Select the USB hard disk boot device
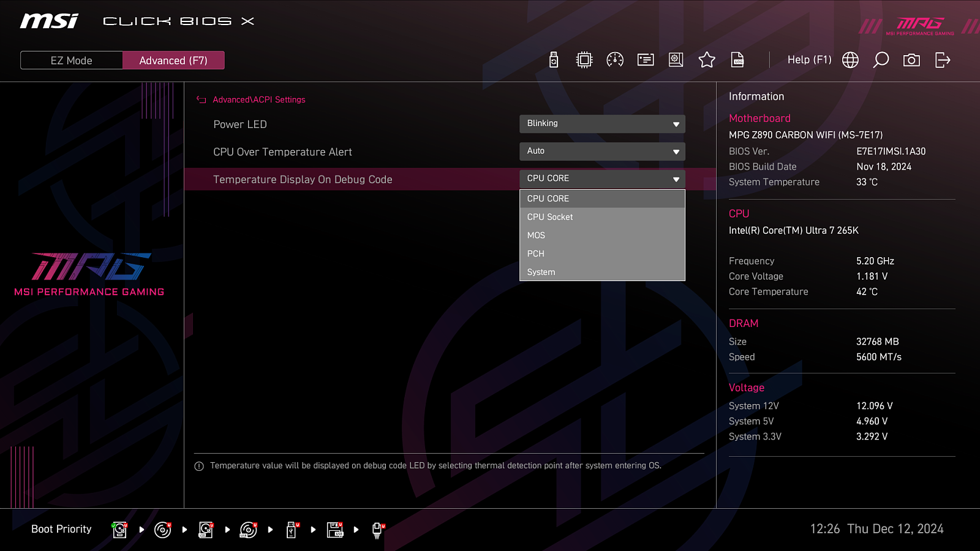 pos(206,530)
